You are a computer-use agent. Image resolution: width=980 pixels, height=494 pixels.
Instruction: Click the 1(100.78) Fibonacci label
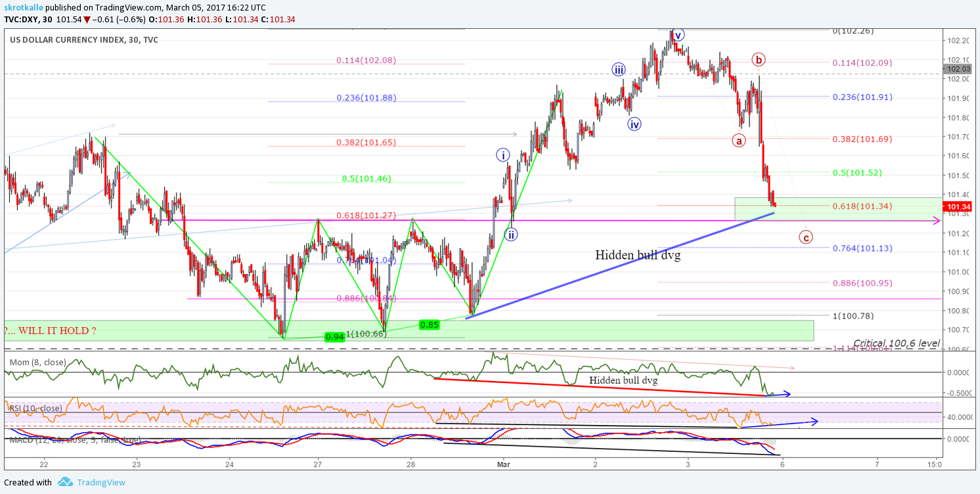[853, 316]
